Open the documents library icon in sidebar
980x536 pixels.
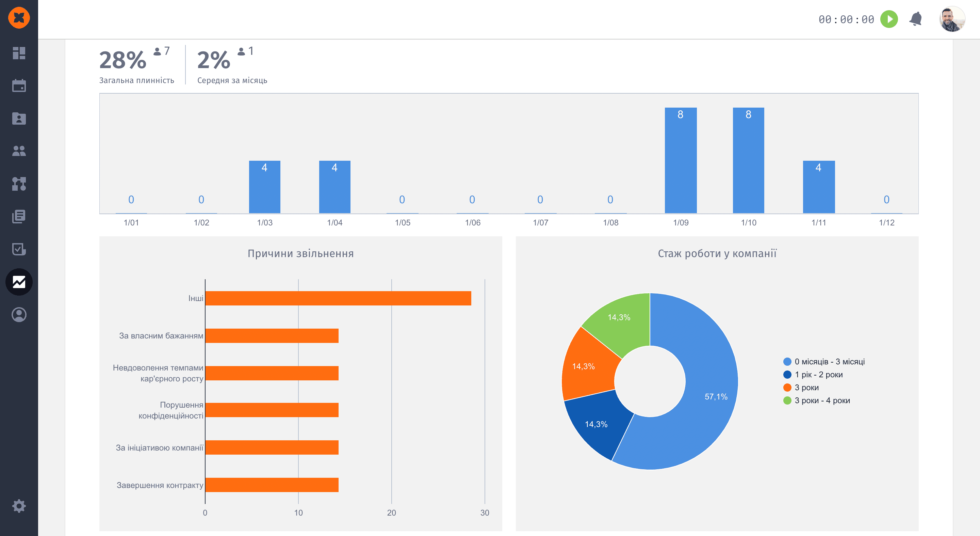point(19,217)
